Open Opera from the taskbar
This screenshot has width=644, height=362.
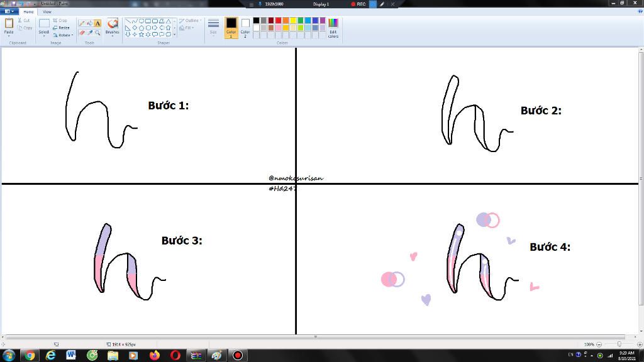coord(175,356)
